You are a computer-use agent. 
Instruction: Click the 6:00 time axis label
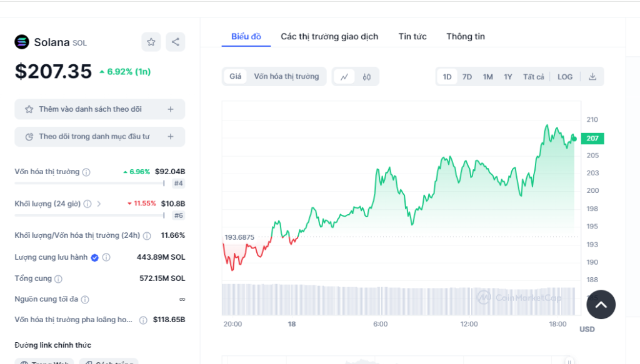click(x=381, y=324)
